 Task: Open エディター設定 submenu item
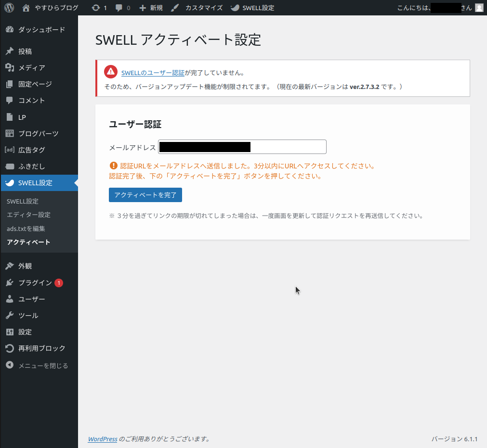tap(28, 215)
